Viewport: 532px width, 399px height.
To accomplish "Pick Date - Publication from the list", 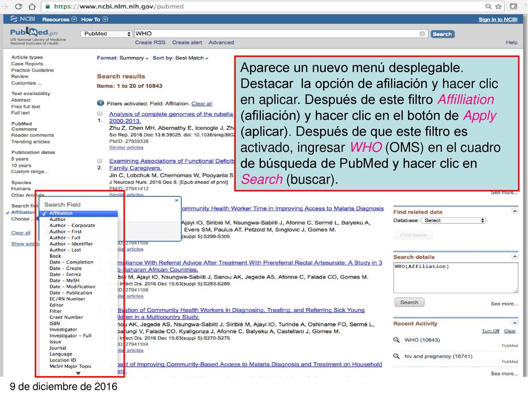I will coord(71,293).
